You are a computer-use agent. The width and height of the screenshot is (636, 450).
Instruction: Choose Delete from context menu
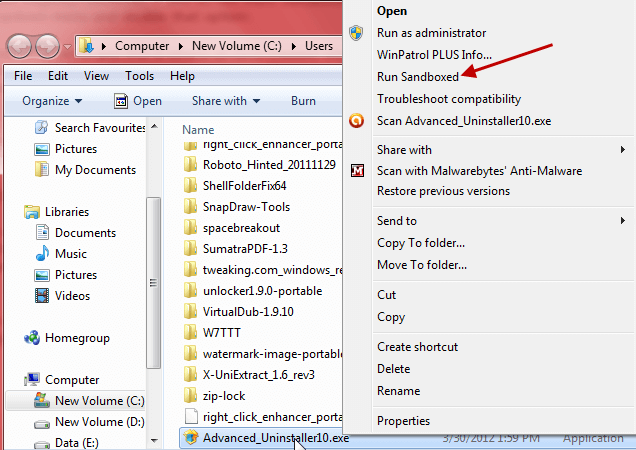click(x=393, y=369)
